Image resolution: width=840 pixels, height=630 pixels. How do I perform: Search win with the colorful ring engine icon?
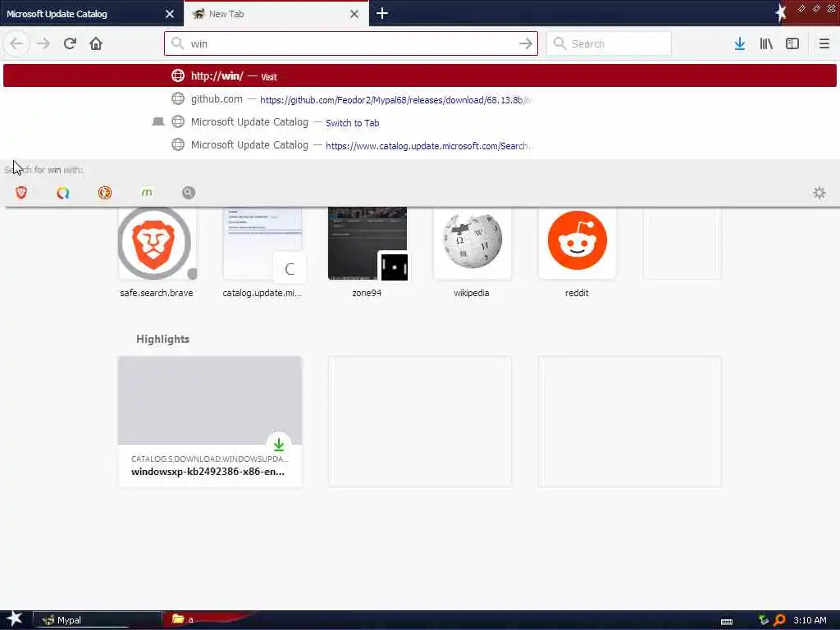click(x=62, y=192)
